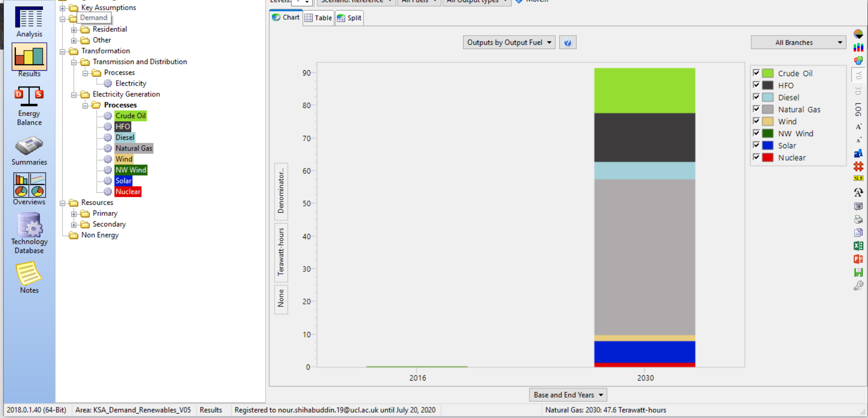Viewport: 868px width, 418px height.
Task: Toggle chart gridlines red grid icon
Action: tap(858, 166)
